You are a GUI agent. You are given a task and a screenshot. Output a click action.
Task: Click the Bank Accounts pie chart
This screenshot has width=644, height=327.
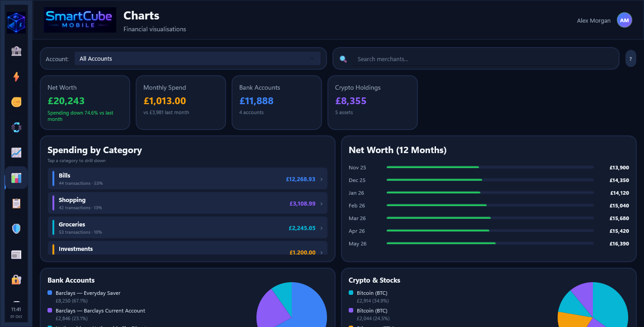(292, 304)
